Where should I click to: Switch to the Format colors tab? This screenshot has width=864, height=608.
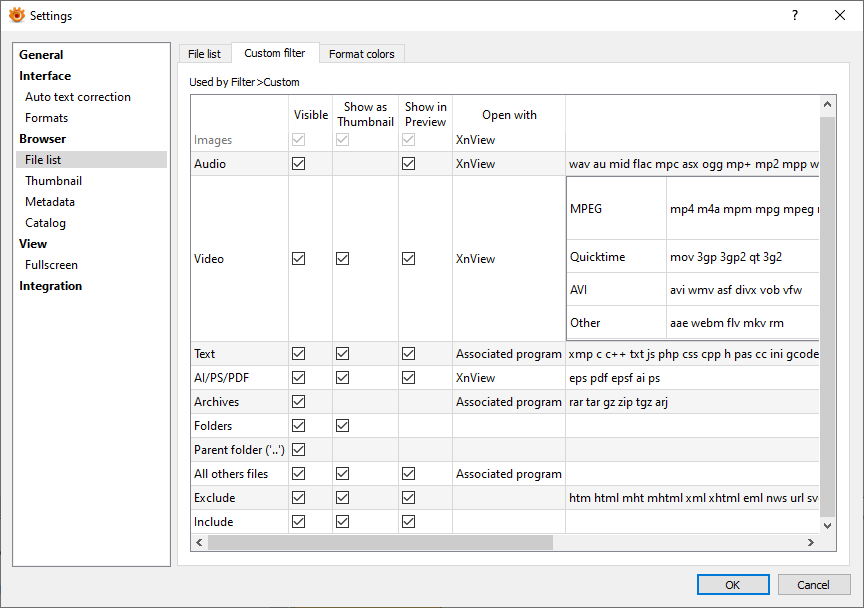coord(361,54)
